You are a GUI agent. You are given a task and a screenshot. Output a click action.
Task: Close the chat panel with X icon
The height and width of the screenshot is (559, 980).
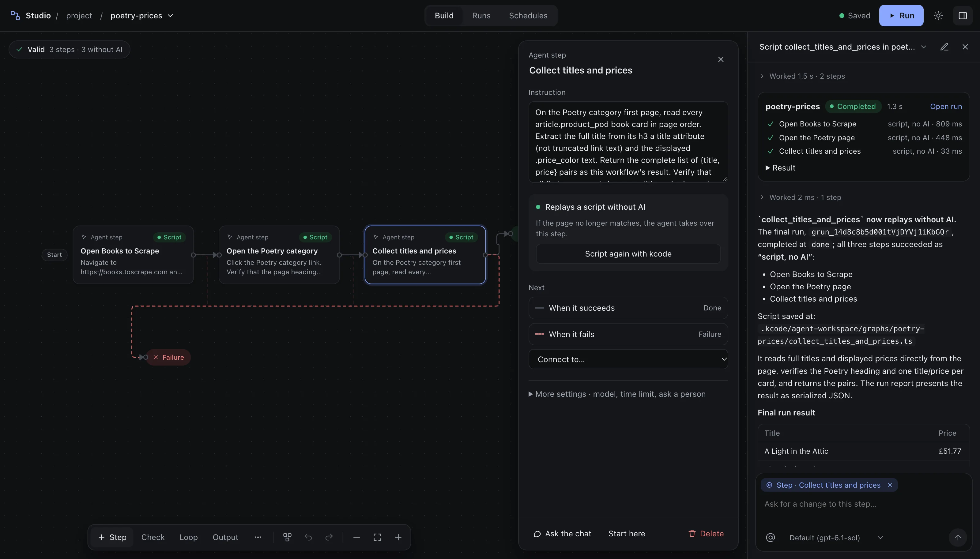pyautogui.click(x=965, y=47)
